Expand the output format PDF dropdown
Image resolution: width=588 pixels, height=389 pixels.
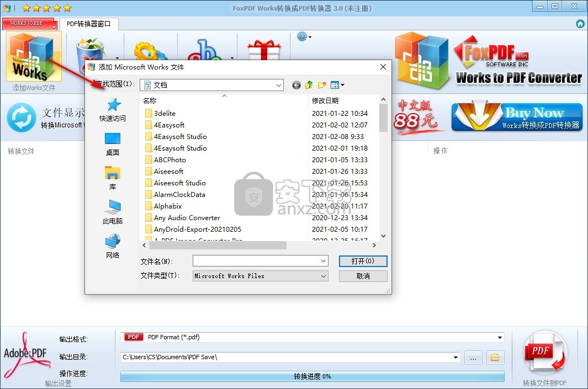500,337
